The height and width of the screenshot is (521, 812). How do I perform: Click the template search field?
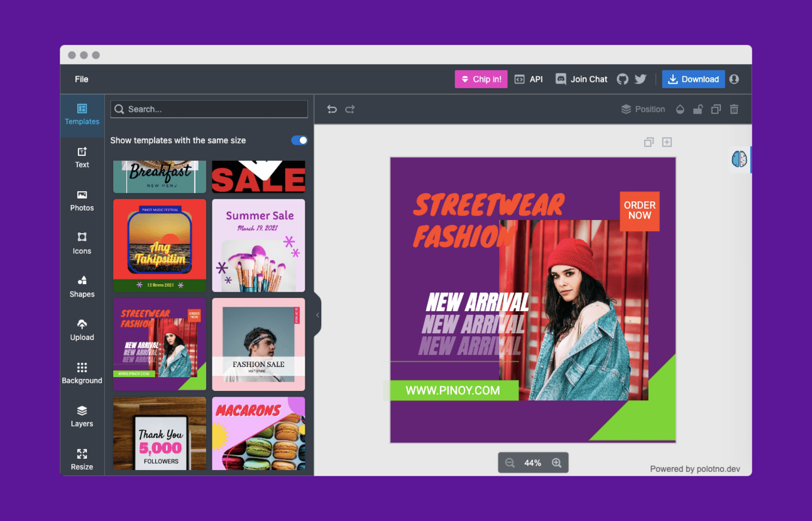point(209,109)
